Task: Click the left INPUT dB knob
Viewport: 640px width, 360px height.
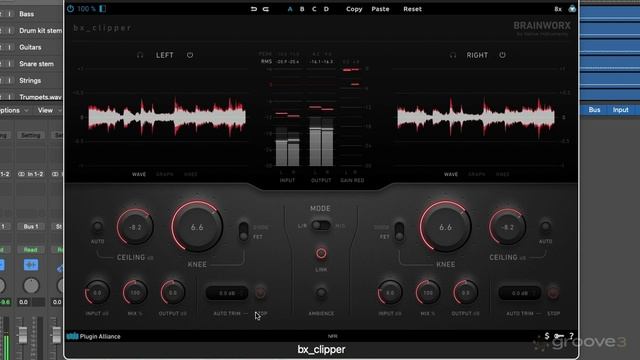Action: pos(97,292)
